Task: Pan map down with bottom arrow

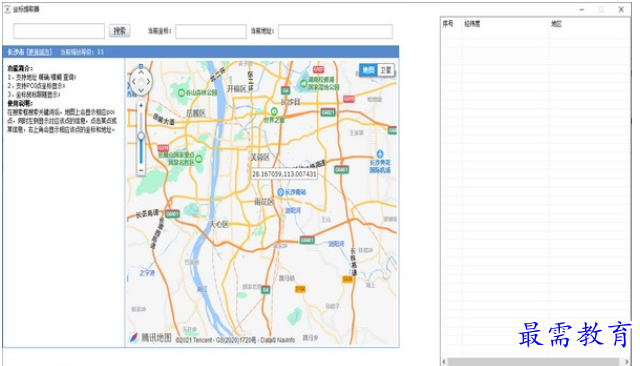Action: coord(141,91)
